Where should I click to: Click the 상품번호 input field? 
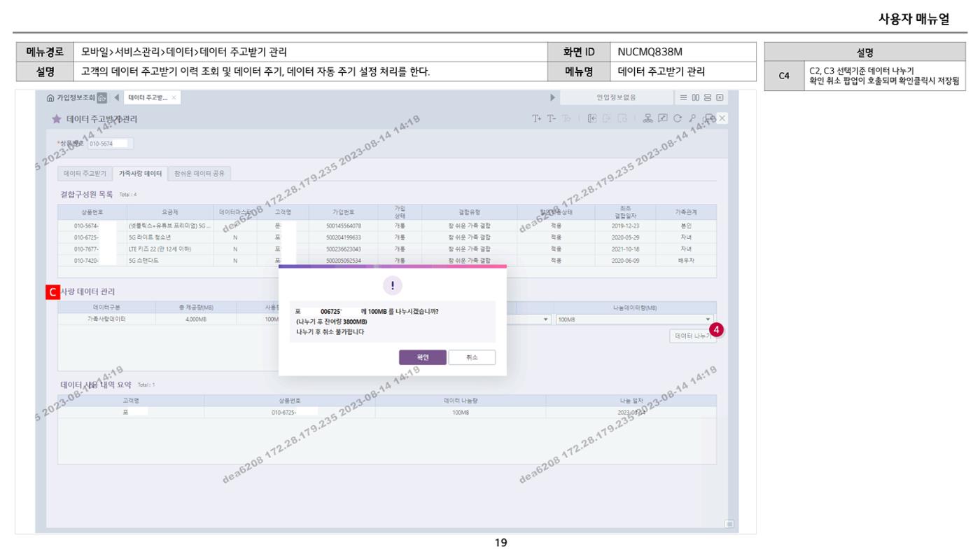click(x=110, y=144)
